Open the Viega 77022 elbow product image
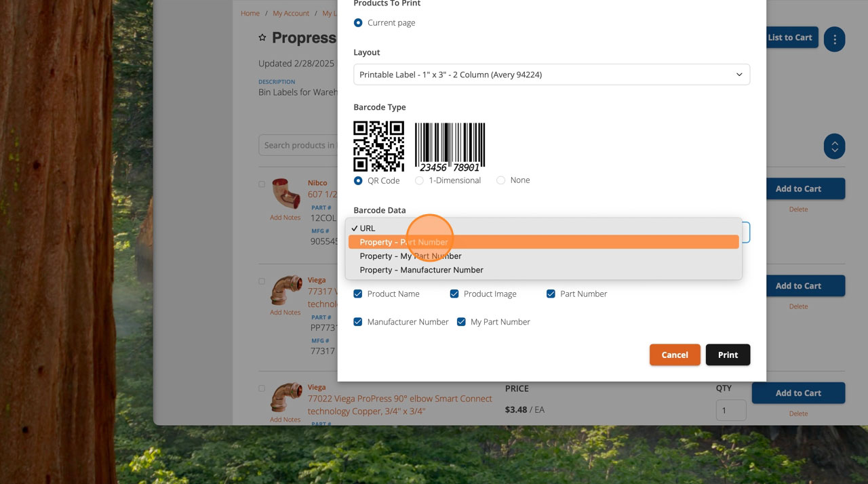The height and width of the screenshot is (484, 868). 285,398
